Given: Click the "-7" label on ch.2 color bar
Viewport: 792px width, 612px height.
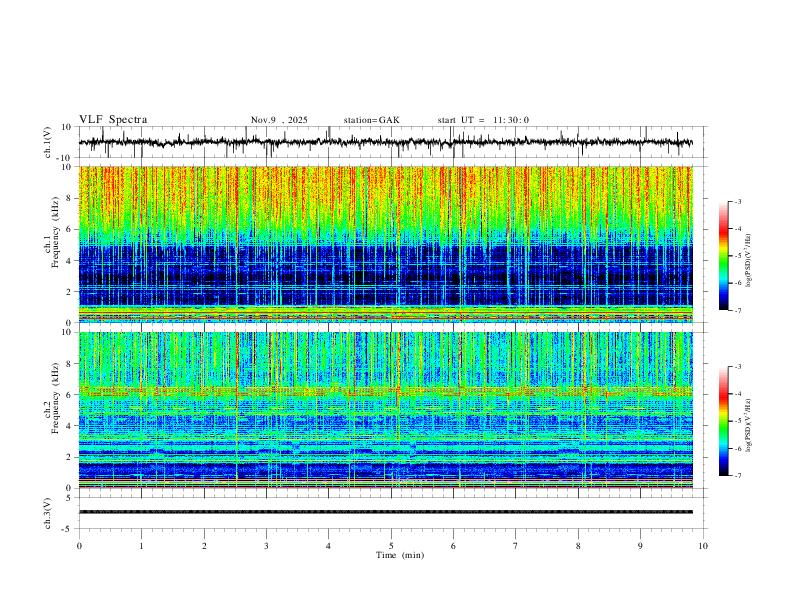Looking at the screenshot, I should click(738, 476).
